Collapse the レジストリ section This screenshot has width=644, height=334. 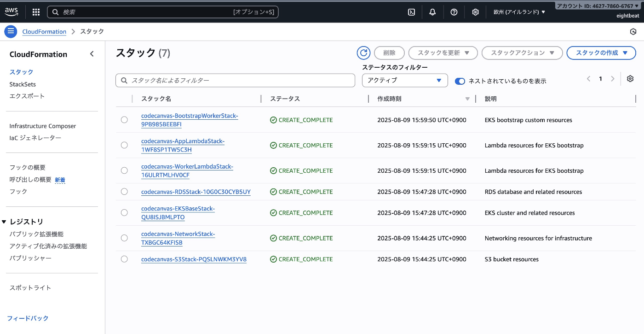(4, 222)
